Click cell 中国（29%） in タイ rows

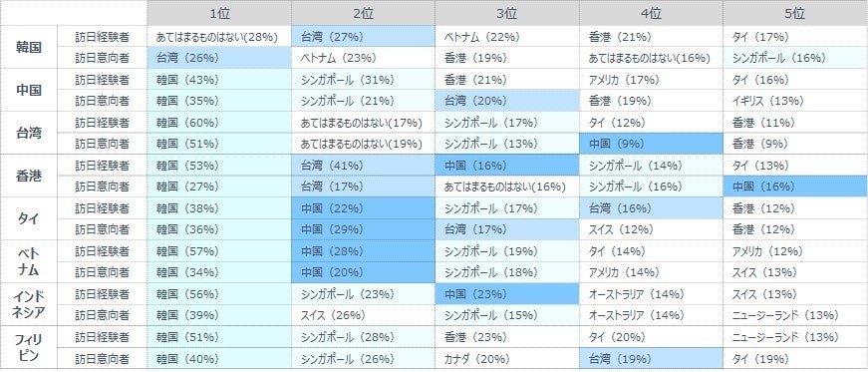(x=363, y=229)
